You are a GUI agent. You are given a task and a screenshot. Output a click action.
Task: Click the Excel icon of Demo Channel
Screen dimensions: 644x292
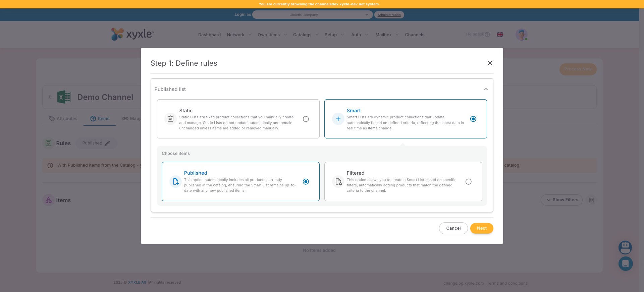pyautogui.click(x=64, y=97)
